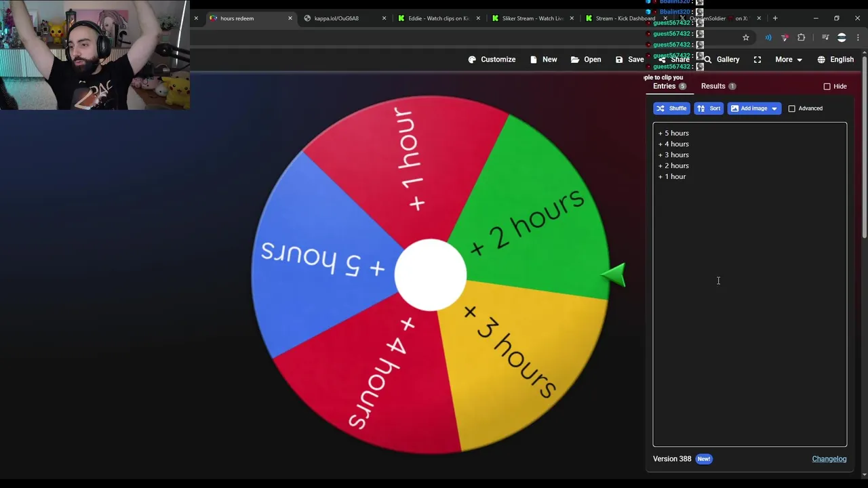The width and height of the screenshot is (868, 488).
Task: Sort the wheel entries
Action: tap(709, 108)
